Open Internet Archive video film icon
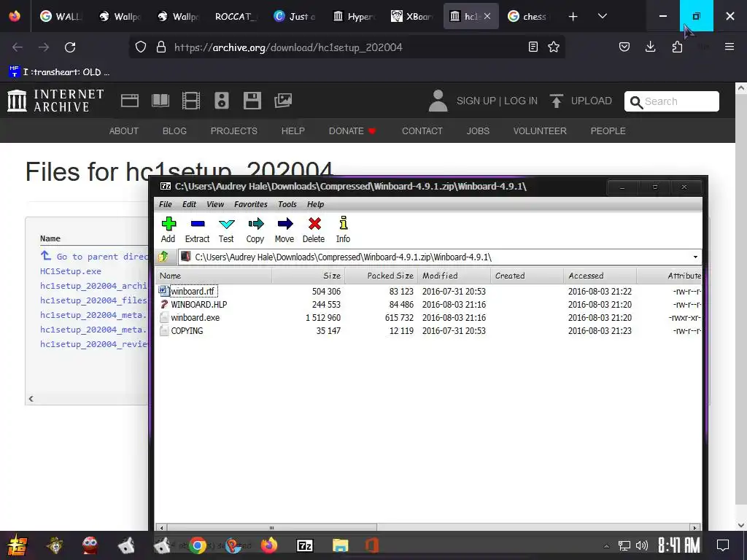747x560 pixels. coord(191,101)
